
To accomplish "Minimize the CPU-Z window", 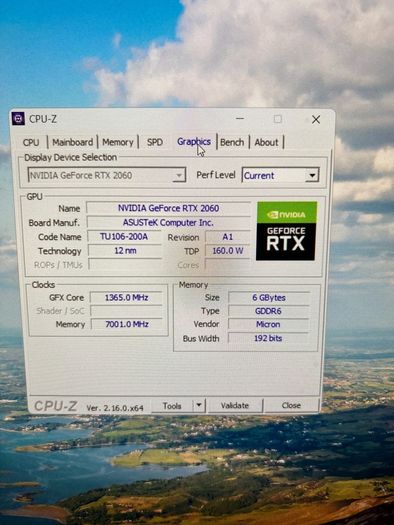I will (240, 119).
